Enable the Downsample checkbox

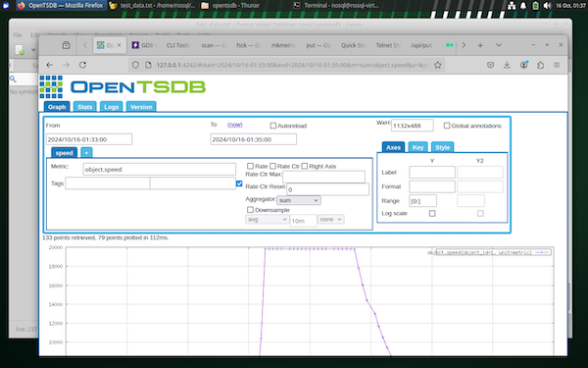click(250, 210)
